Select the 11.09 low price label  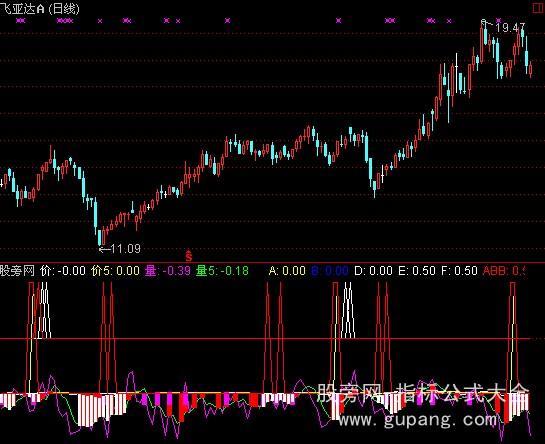[125, 249]
